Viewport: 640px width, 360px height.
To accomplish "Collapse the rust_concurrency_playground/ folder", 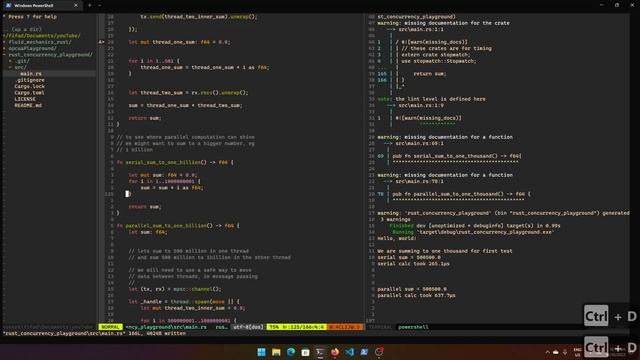I will point(50,55).
